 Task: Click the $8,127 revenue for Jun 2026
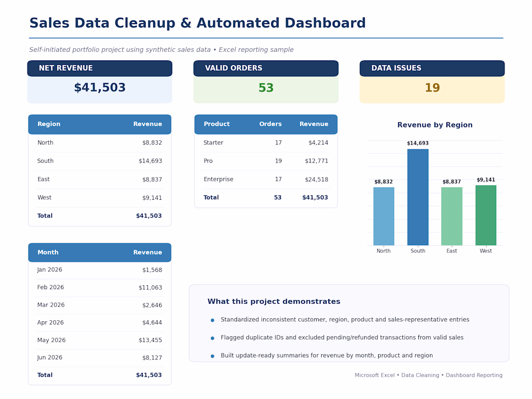coord(152,357)
